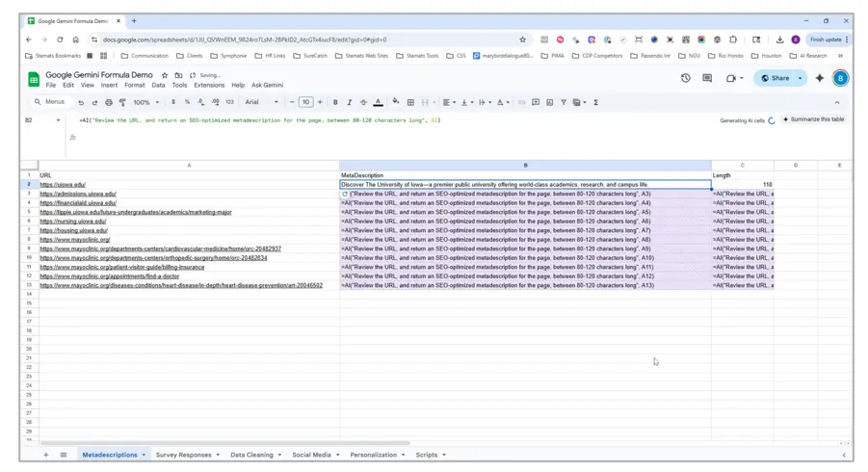Screen dimensions: 868x472
Task: Open version history clock icon
Action: pyautogui.click(x=686, y=78)
